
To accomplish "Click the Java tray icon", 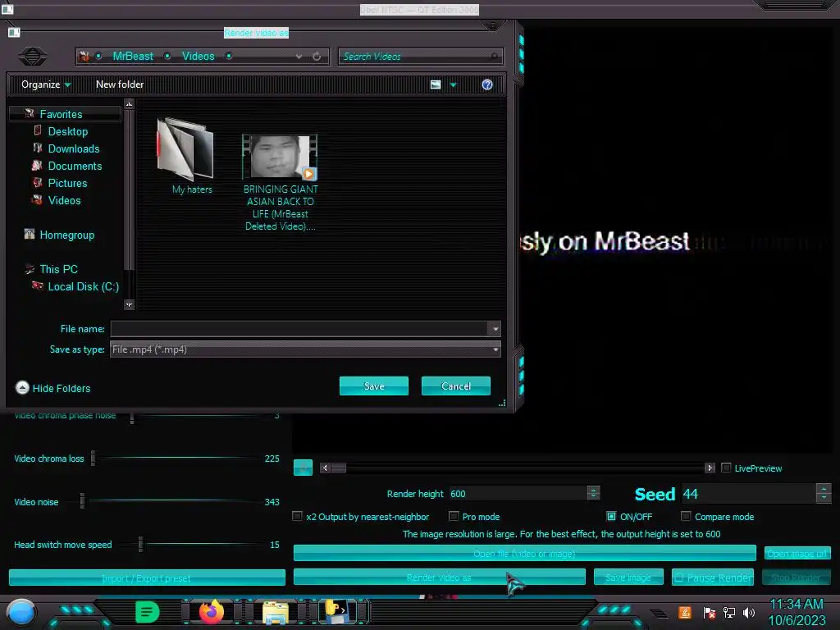I will pyautogui.click(x=685, y=612).
